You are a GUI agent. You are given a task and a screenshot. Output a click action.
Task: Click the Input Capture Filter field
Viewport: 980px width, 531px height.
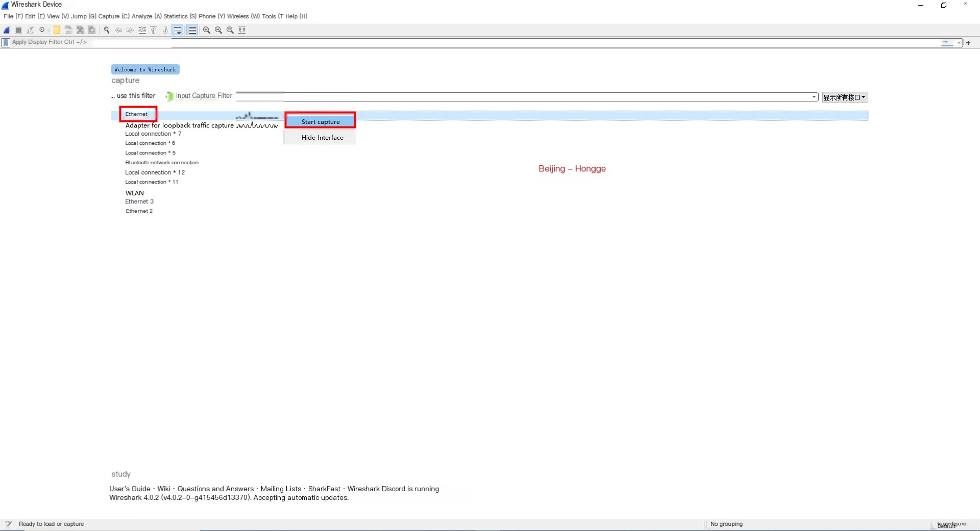pyautogui.click(x=493, y=96)
